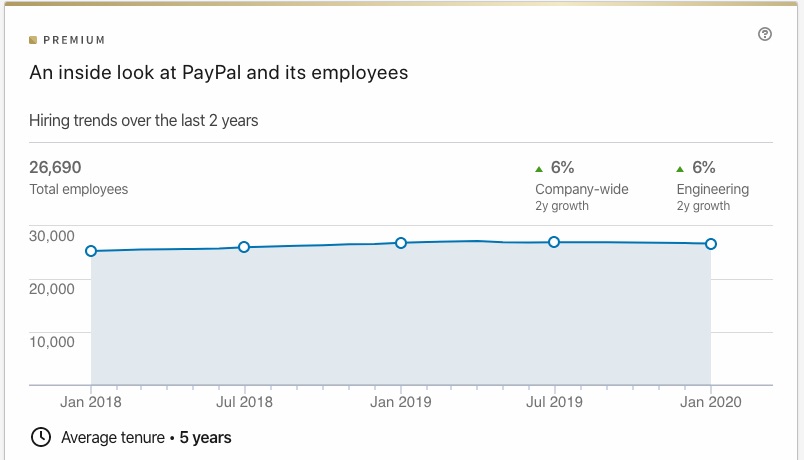804x460 pixels.
Task: Click the clock icon beside Average tenure
Action: [41, 437]
